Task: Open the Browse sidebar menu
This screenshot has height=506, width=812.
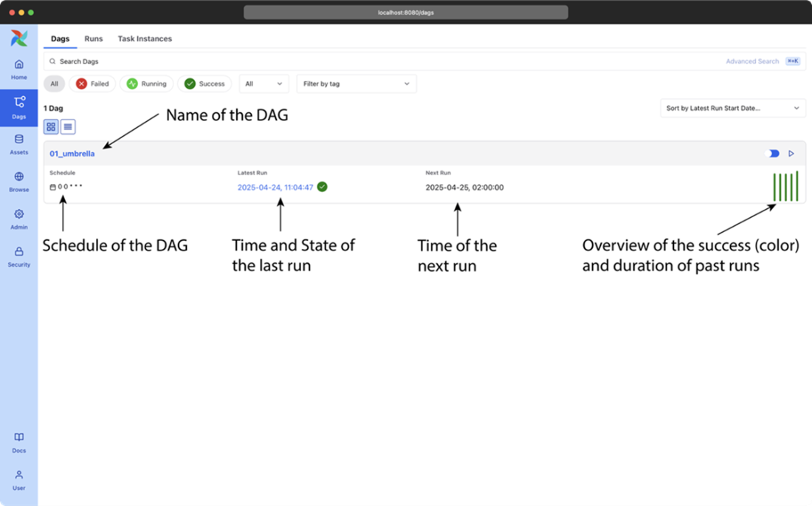Action: pyautogui.click(x=19, y=181)
